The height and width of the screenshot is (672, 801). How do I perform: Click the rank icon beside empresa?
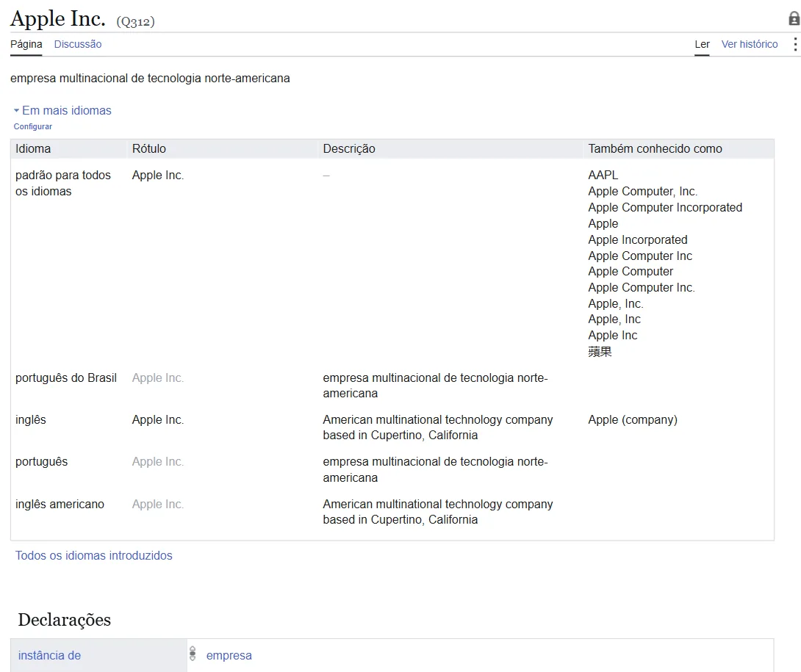click(x=193, y=654)
